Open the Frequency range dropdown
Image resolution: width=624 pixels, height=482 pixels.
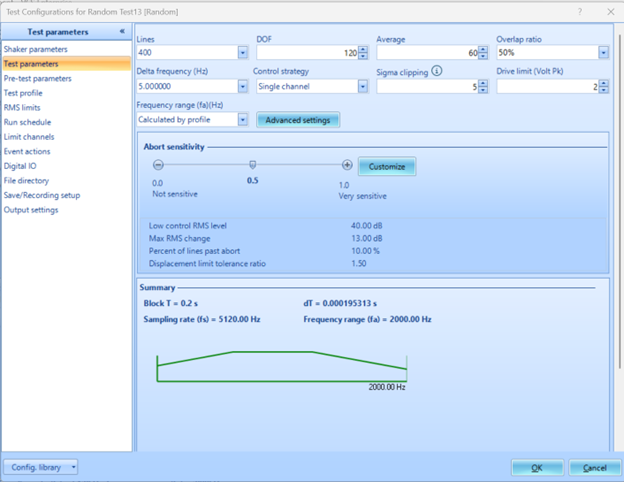[x=243, y=120]
